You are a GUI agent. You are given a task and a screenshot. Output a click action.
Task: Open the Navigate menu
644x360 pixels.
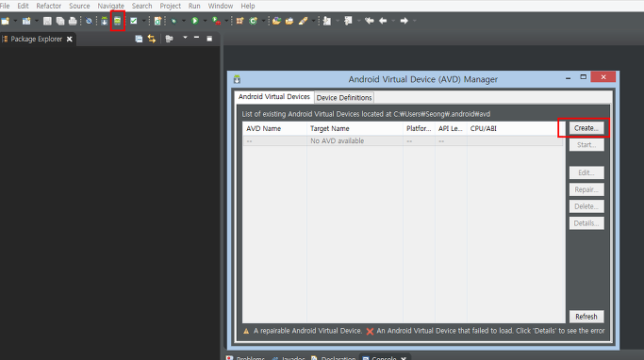(x=111, y=6)
